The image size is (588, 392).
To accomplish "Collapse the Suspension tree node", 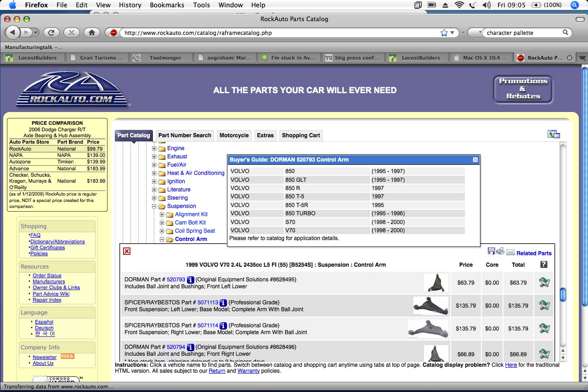I will click(x=154, y=206).
